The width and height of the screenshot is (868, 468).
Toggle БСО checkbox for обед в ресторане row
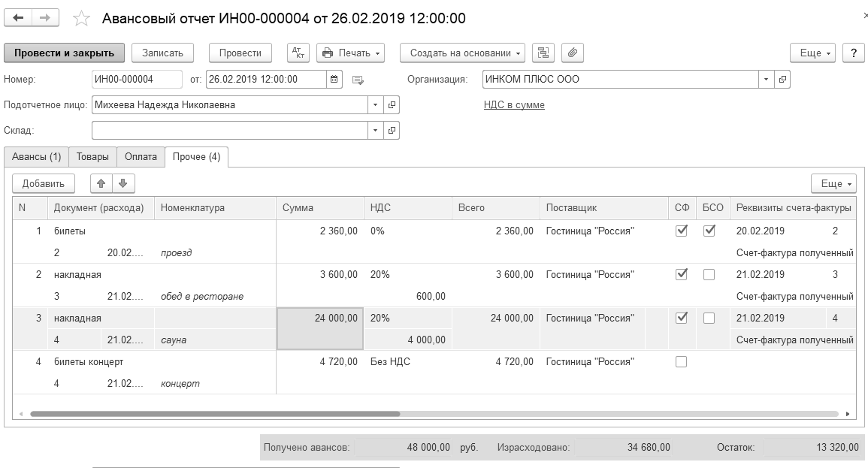[x=709, y=274]
